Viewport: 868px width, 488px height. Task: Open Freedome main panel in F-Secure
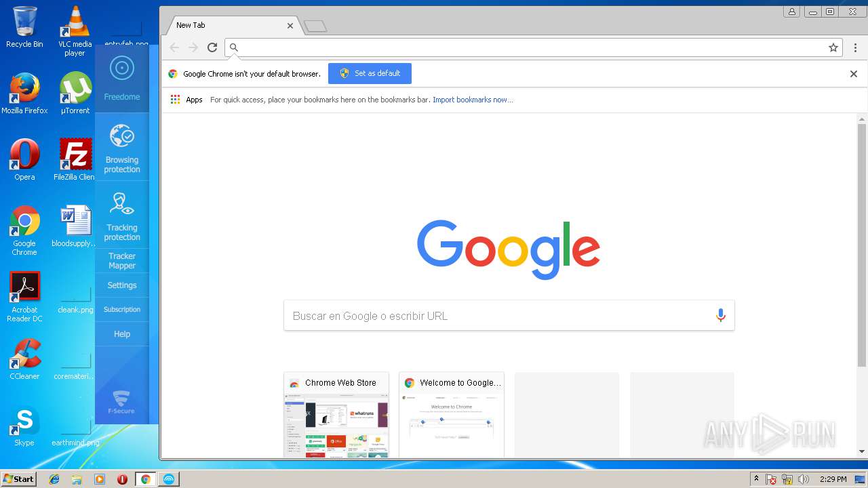click(122, 78)
